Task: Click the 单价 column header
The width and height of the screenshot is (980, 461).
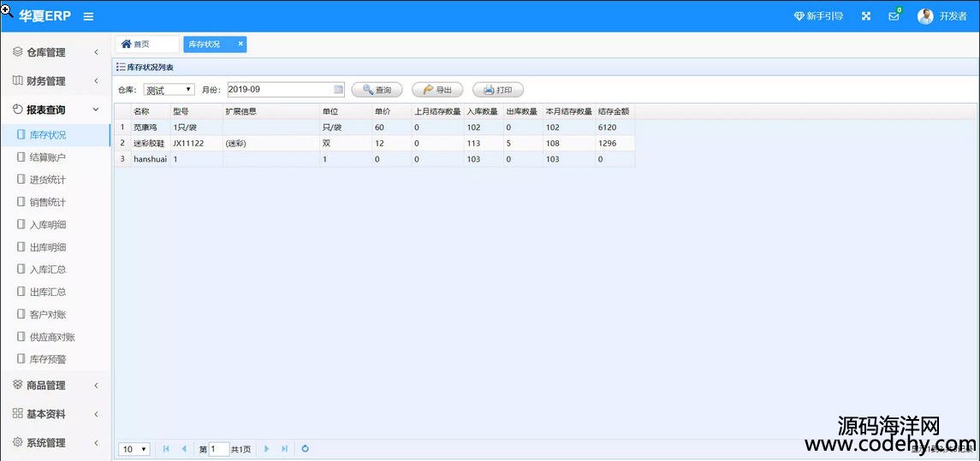Action: tap(391, 112)
